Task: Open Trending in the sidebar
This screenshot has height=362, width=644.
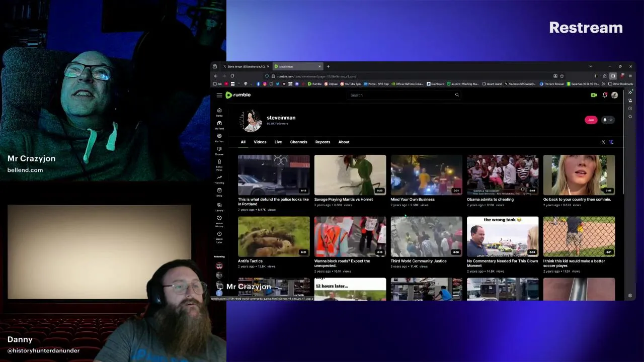Action: 219,179
